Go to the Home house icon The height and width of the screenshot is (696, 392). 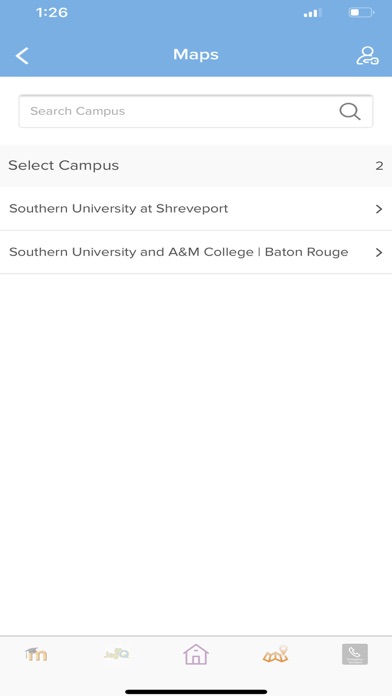pos(196,654)
